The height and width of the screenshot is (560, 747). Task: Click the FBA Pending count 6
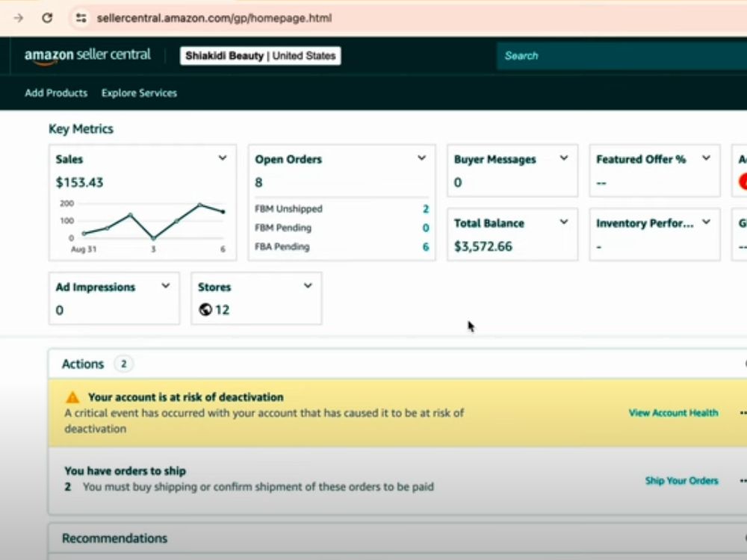[426, 246]
